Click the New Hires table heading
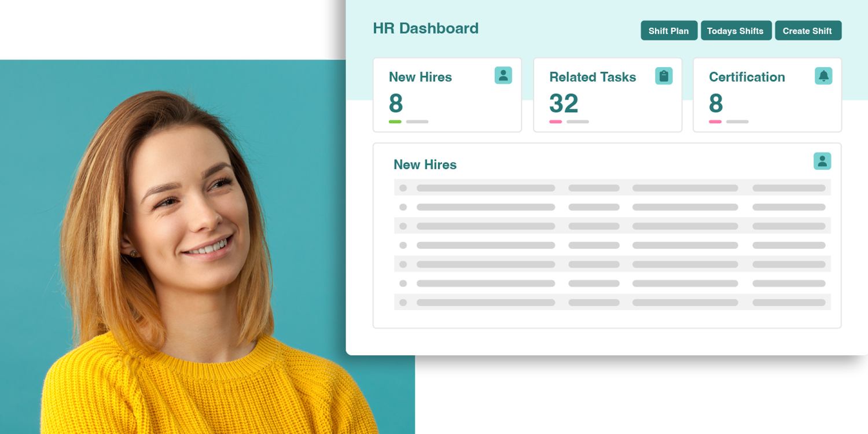 (425, 165)
